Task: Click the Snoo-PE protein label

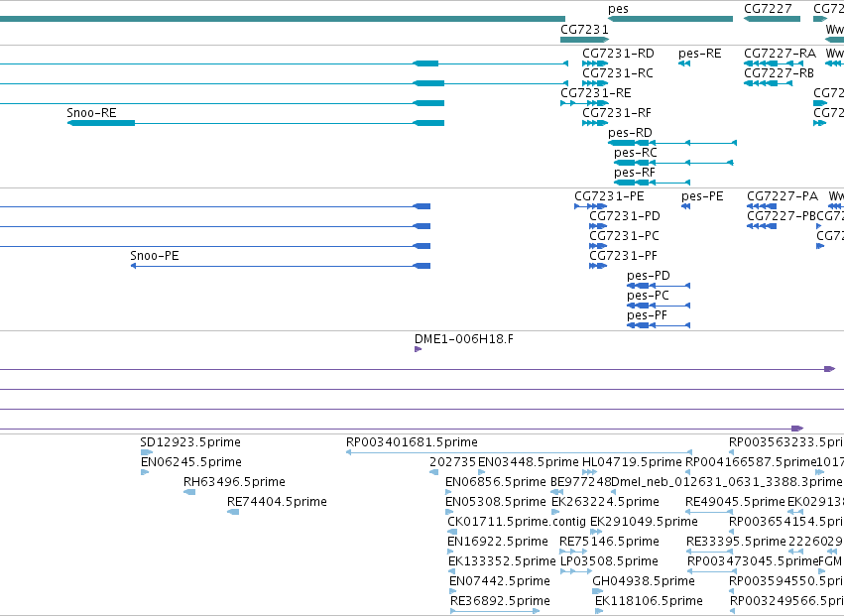Action: coord(155,256)
